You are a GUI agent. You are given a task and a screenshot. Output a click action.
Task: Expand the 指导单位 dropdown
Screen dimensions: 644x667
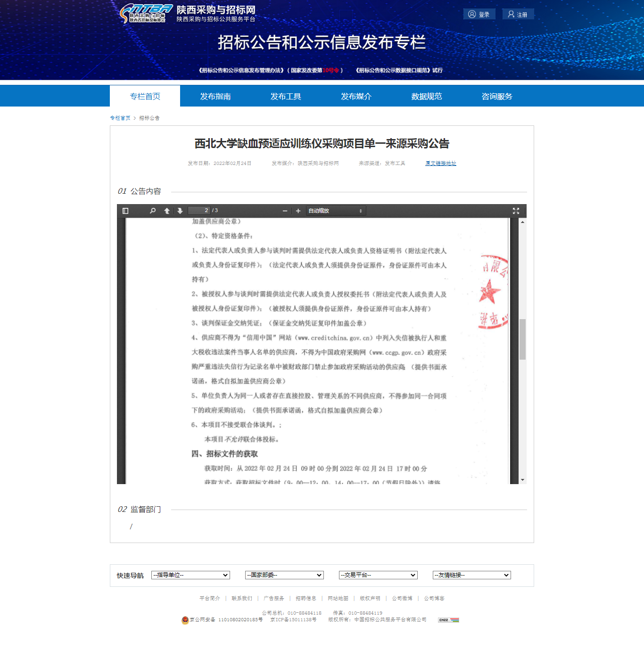tap(190, 575)
